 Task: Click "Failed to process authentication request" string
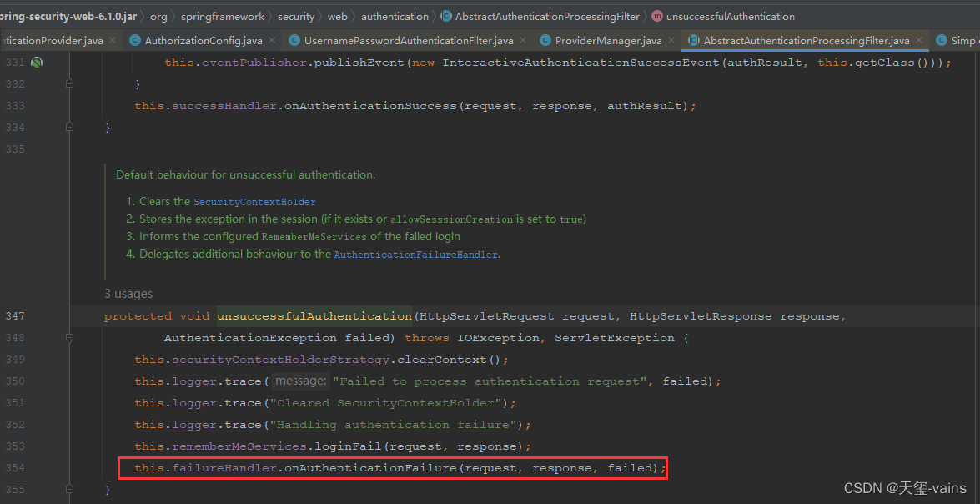click(490, 381)
